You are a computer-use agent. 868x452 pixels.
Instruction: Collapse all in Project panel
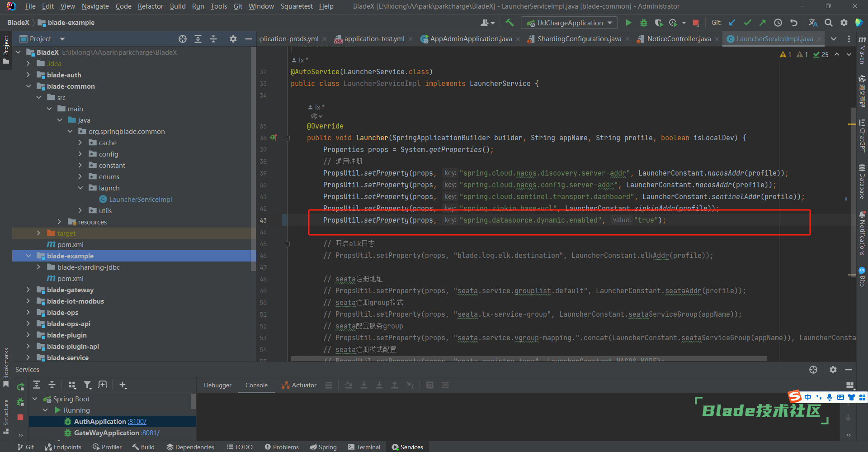[213, 39]
